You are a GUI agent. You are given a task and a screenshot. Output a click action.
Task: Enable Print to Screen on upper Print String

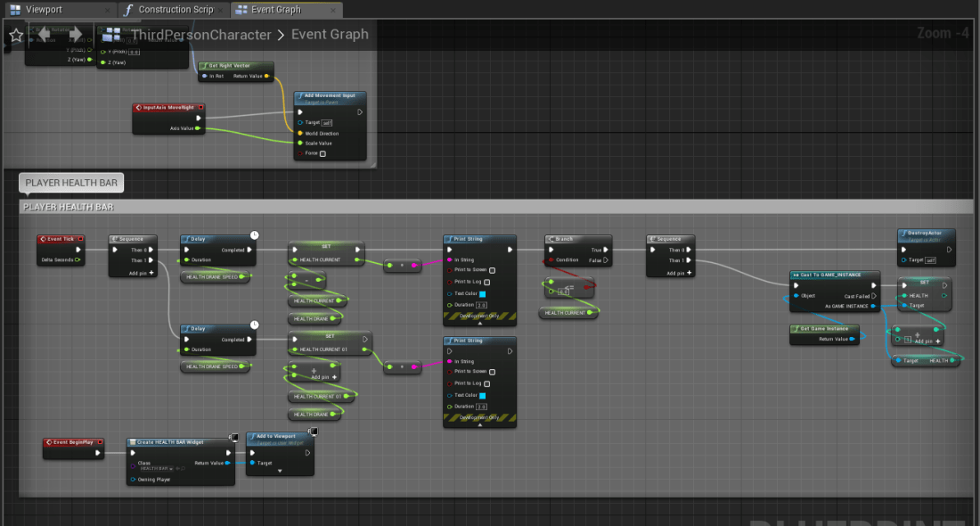click(493, 270)
